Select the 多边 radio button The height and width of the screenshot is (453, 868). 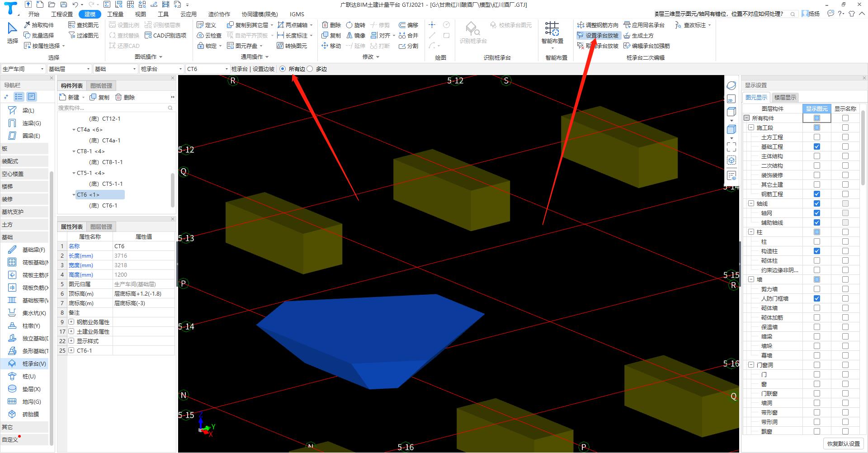click(x=310, y=69)
